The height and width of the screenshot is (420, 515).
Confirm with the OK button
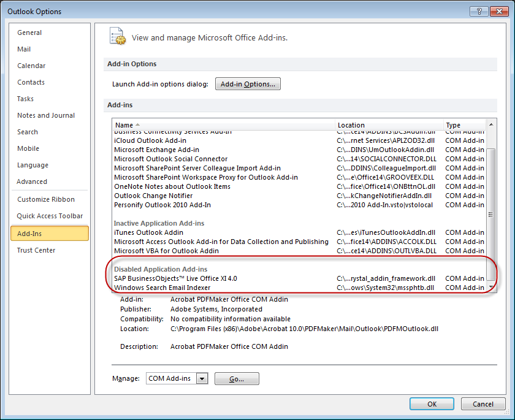[432, 404]
